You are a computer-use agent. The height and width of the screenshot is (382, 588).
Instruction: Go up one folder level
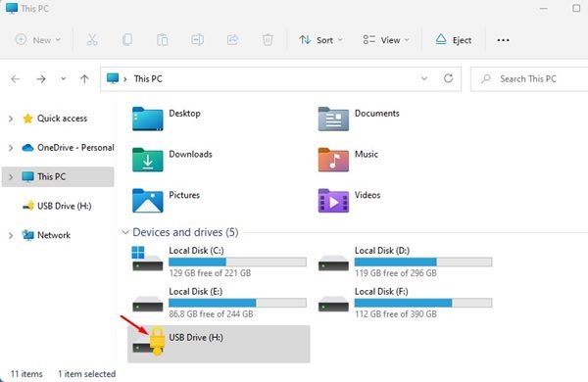84,78
